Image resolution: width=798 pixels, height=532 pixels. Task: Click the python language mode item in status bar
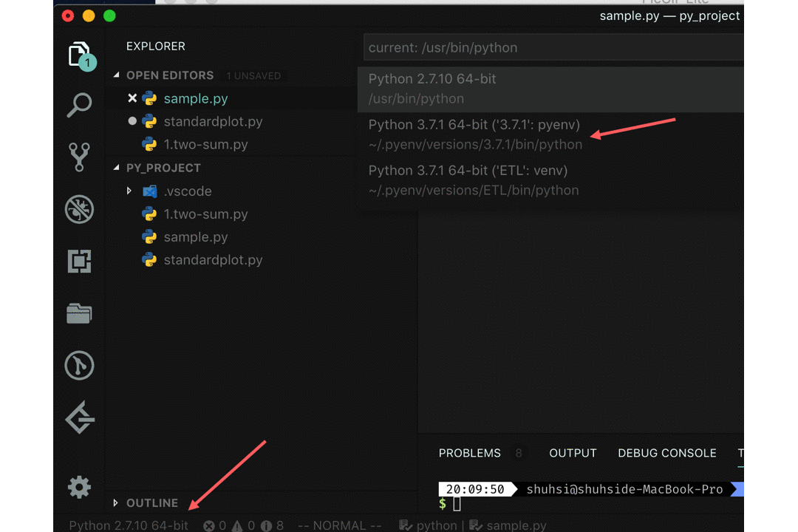pos(434,525)
